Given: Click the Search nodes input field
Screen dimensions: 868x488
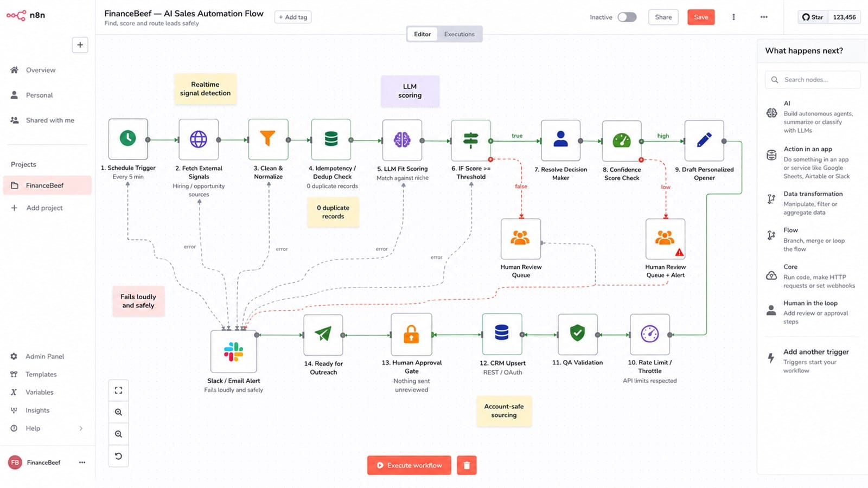Looking at the screenshot, I should pyautogui.click(x=813, y=80).
